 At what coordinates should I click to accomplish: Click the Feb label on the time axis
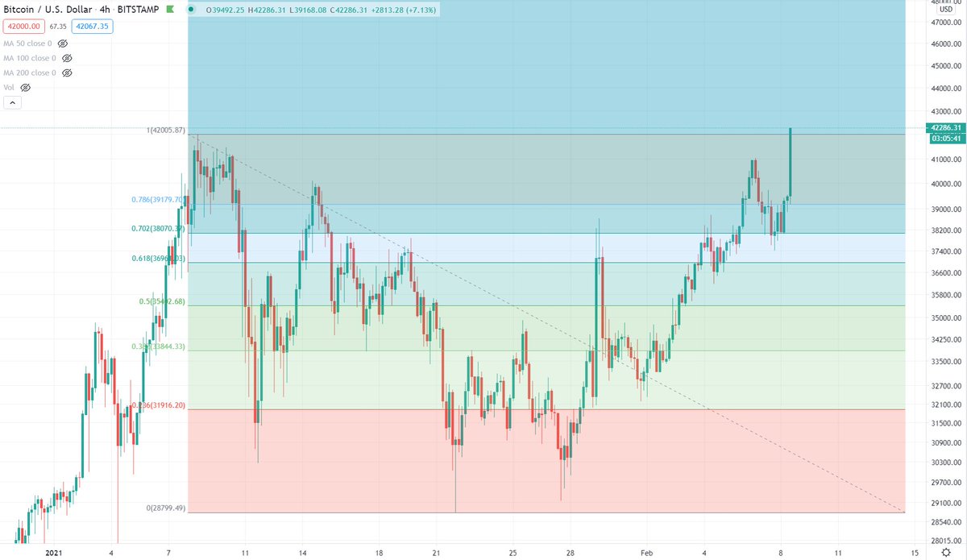[x=645, y=553]
